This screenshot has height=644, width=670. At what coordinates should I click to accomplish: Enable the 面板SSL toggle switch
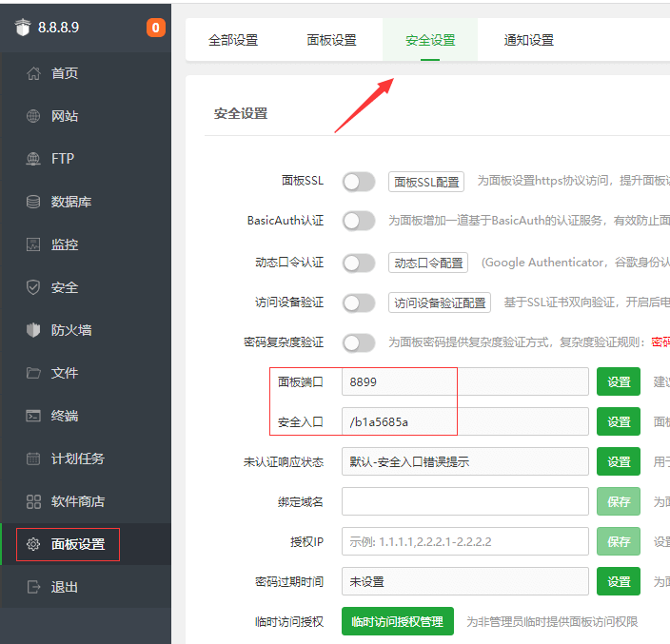(x=359, y=182)
